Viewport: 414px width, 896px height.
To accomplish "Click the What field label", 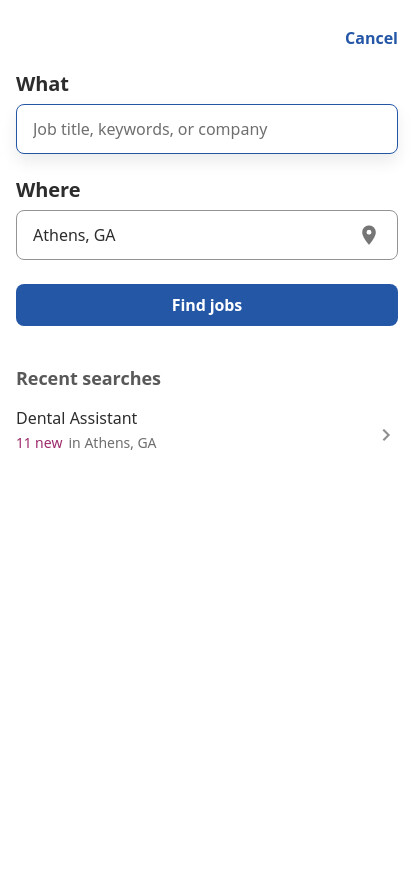I will (x=42, y=84).
